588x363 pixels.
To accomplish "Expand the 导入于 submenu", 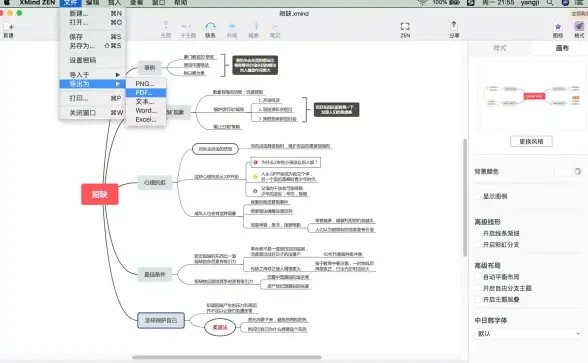I will point(92,75).
